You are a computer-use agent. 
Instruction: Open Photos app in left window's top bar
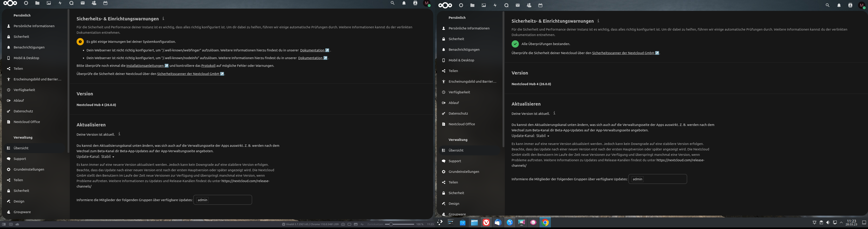49,3
